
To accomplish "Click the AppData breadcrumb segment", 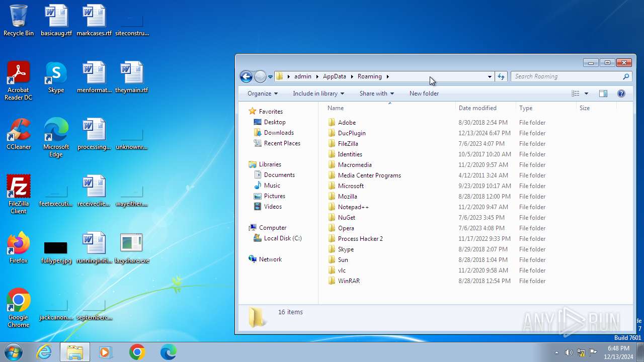I will click(x=335, y=76).
